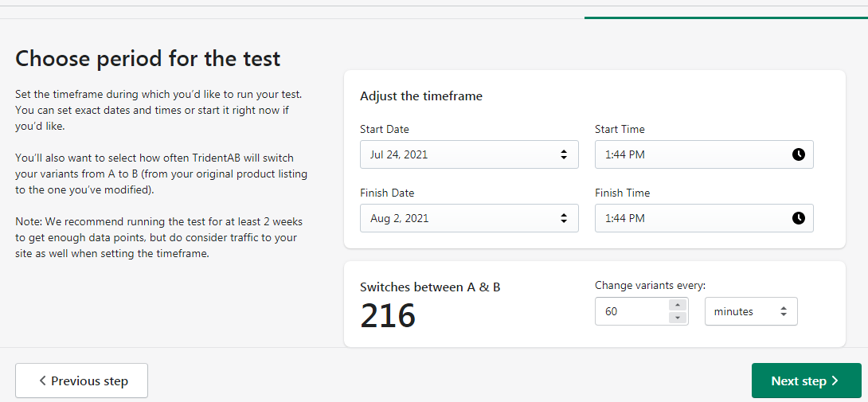Click the left chevron on Previous step
The height and width of the screenshot is (402, 868).
click(x=42, y=381)
